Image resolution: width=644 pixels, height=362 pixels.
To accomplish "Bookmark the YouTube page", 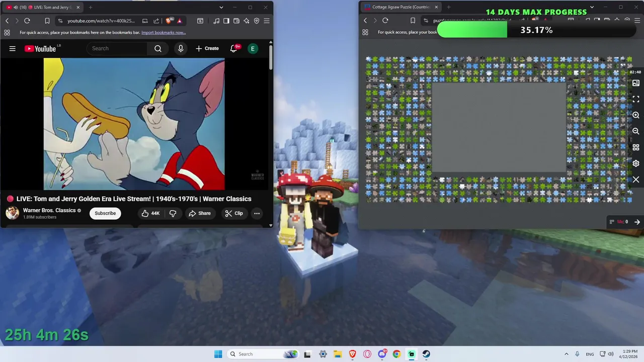I will coord(47,21).
